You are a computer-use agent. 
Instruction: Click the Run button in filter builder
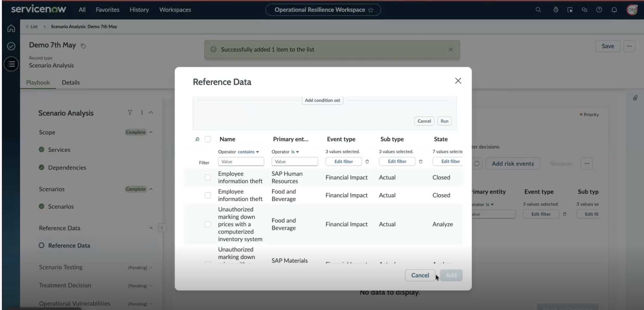point(445,121)
